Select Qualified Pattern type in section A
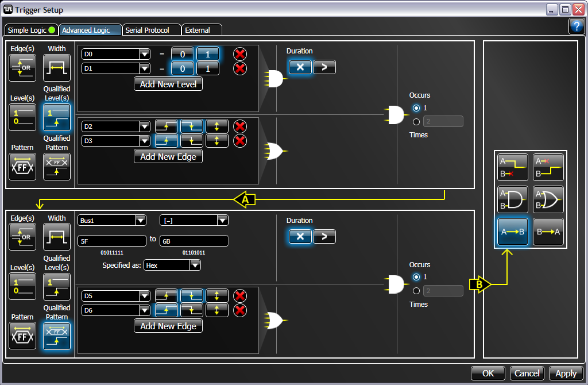 point(57,167)
